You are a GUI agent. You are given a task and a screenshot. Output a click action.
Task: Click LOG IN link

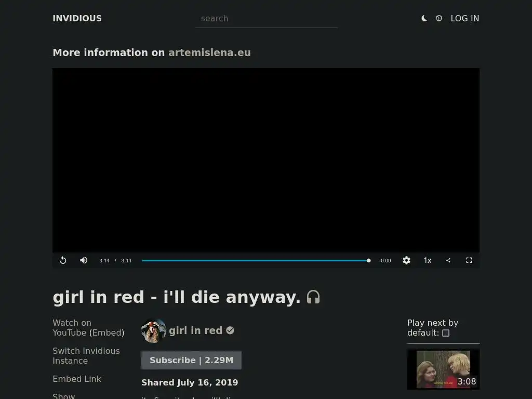pyautogui.click(x=465, y=18)
